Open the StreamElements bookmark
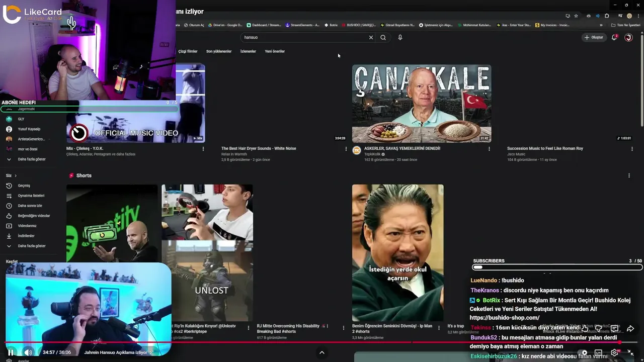The image size is (644, 362). [302, 25]
